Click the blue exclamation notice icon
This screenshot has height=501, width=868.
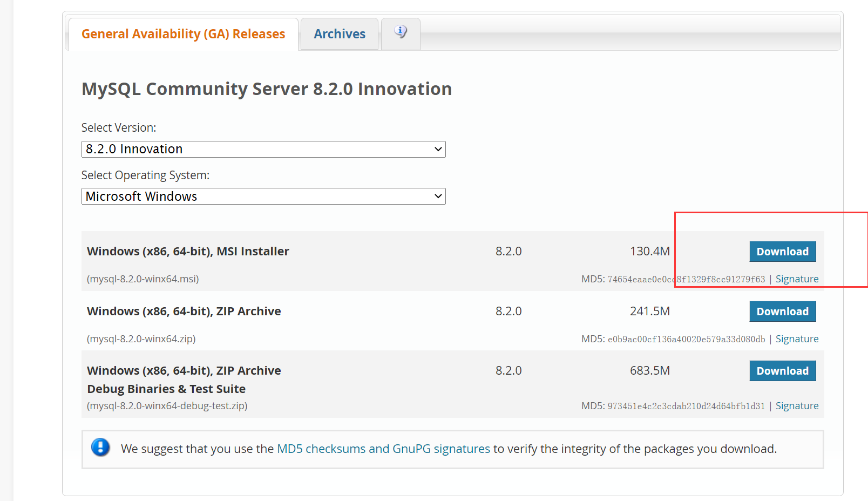coord(100,448)
